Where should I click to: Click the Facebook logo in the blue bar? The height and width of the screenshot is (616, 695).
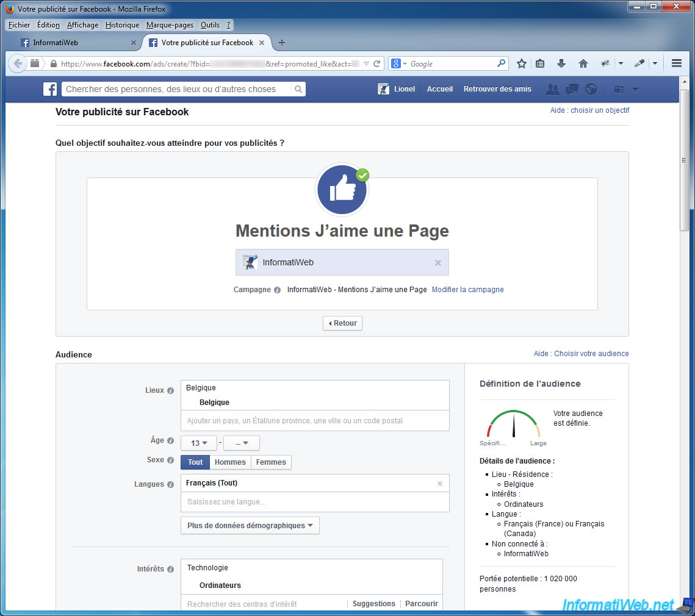coord(50,89)
